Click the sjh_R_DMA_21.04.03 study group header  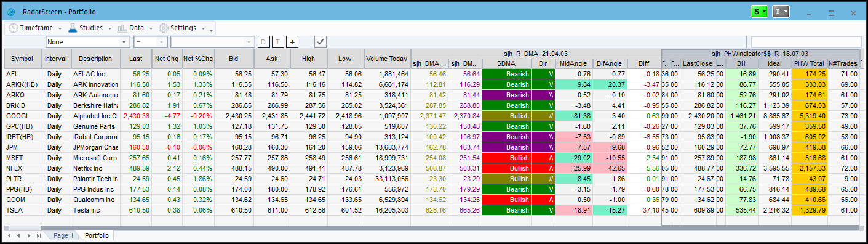tap(536, 54)
